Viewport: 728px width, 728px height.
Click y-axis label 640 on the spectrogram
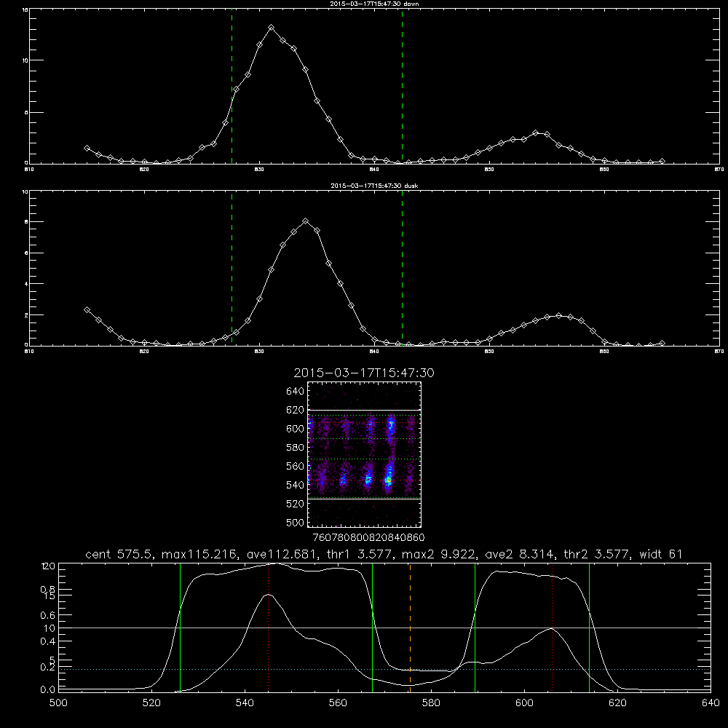coord(296,391)
